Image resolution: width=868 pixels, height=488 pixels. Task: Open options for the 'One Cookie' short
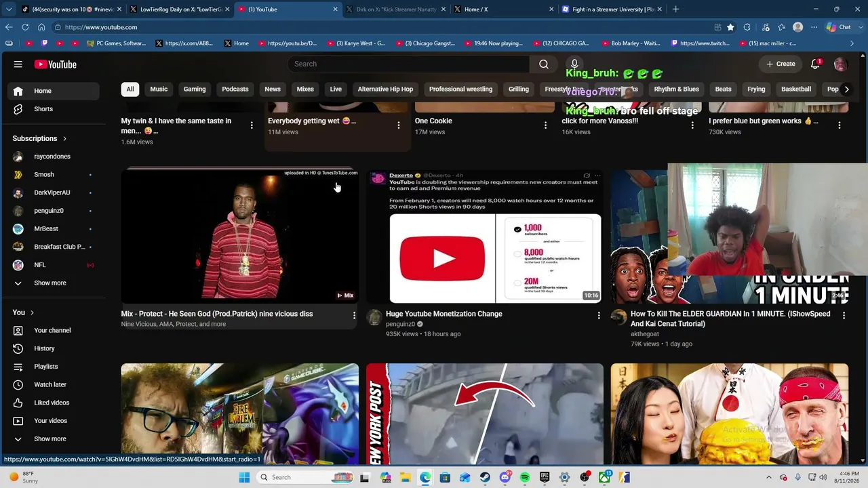pos(546,125)
